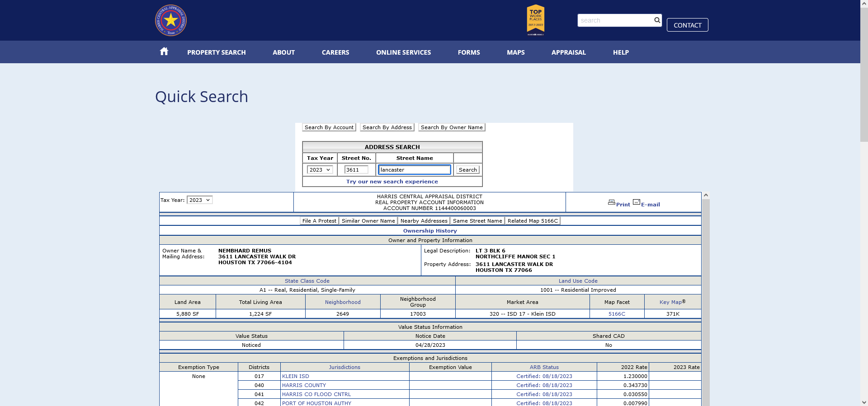
Task: Open the Tax Year dropdown in account header
Action: click(x=199, y=200)
